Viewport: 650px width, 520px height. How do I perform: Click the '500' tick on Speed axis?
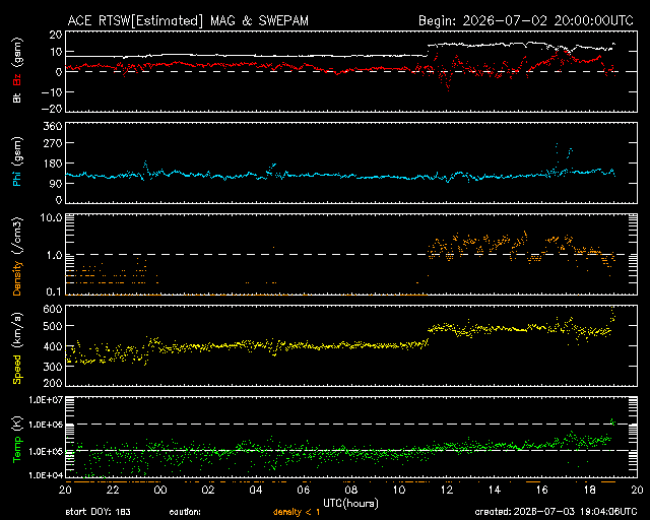[x=53, y=326]
